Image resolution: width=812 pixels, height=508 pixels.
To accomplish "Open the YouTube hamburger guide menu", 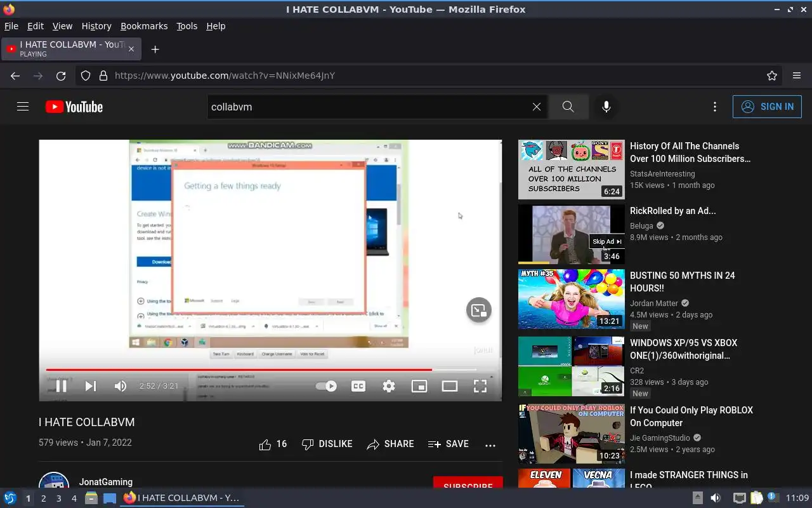I will tap(23, 107).
